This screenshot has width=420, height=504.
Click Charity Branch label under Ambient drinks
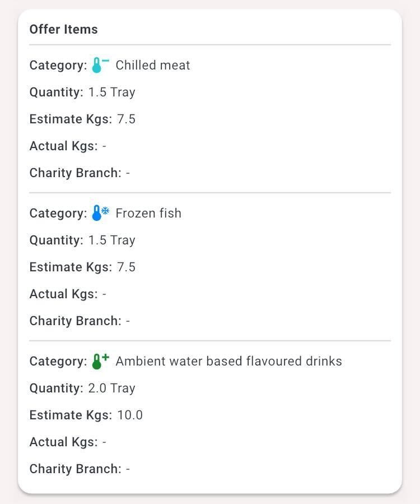(x=76, y=469)
